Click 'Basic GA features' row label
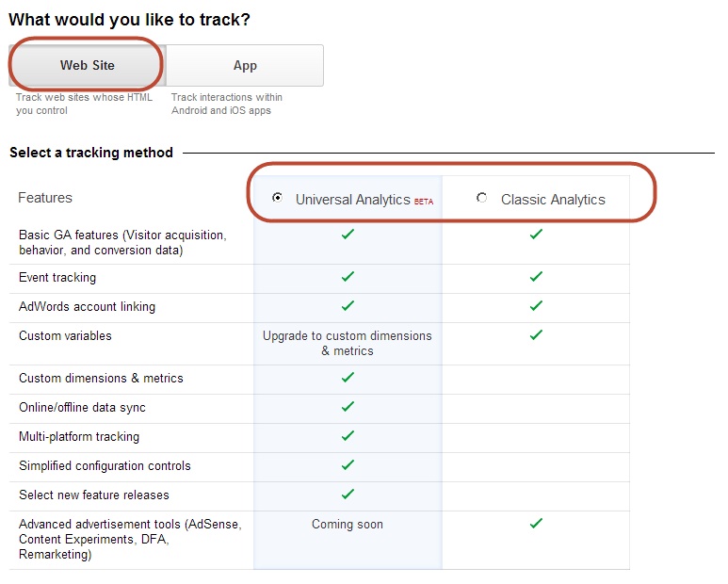This screenshot has height=584, width=728. pyautogui.click(x=122, y=242)
